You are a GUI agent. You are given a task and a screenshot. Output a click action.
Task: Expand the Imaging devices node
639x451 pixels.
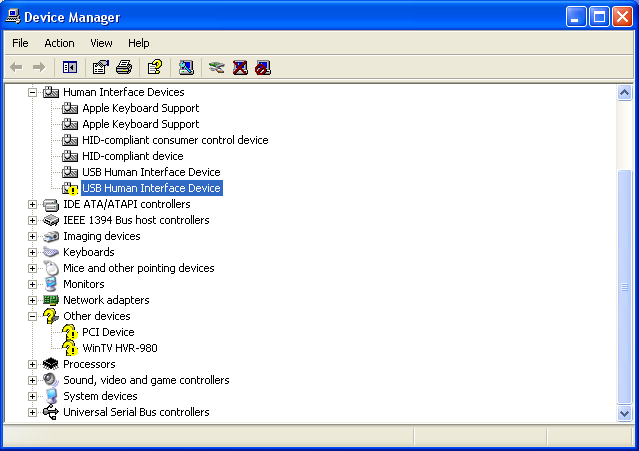(x=32, y=236)
